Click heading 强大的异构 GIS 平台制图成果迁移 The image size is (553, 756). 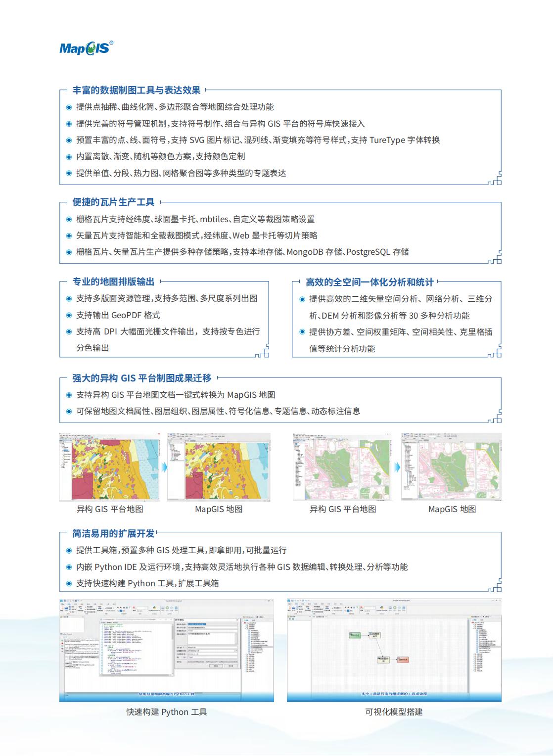tap(141, 378)
